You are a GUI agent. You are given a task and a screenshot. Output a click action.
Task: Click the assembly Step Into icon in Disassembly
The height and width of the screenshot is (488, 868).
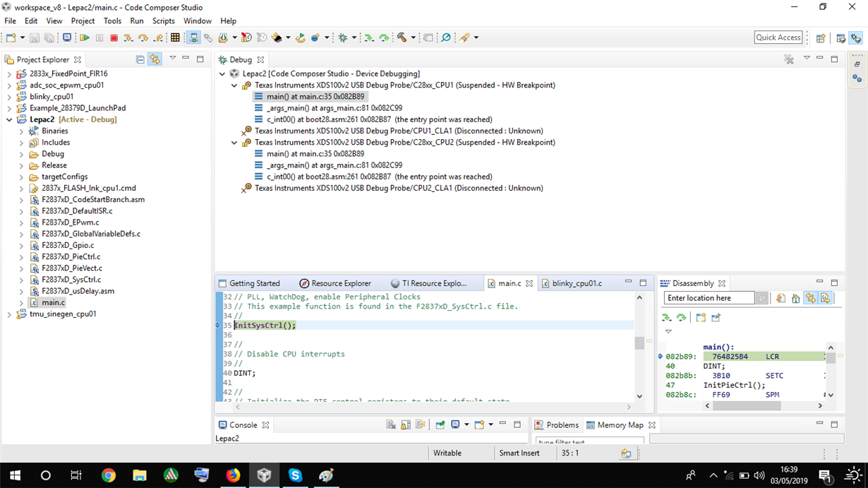667,317
